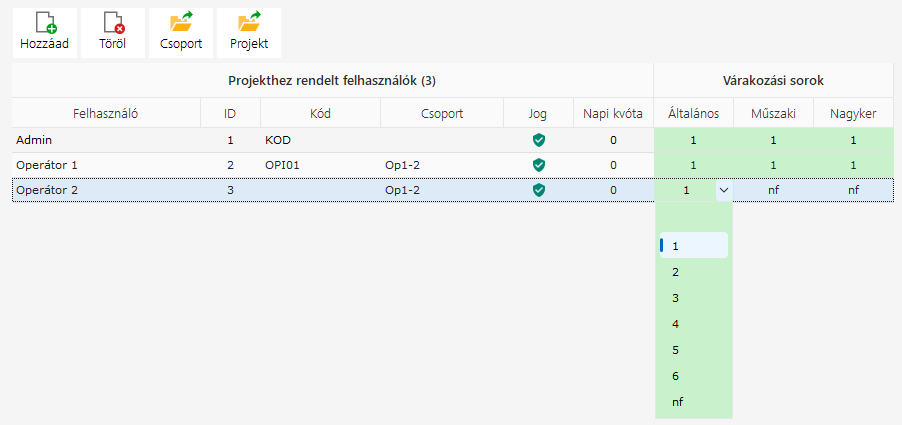Open the Projekt folder icon
The image size is (902, 425).
(x=249, y=23)
